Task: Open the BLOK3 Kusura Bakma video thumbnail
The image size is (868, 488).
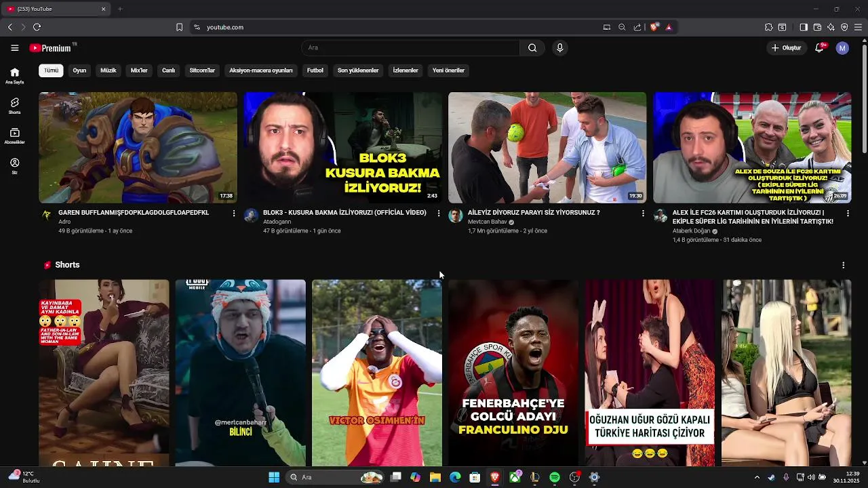Action: 342,148
